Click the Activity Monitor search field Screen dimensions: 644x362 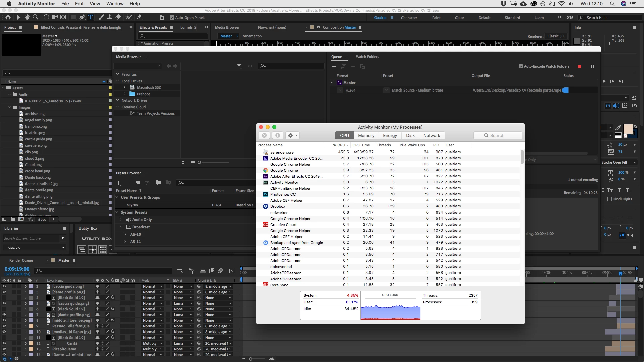pyautogui.click(x=497, y=135)
